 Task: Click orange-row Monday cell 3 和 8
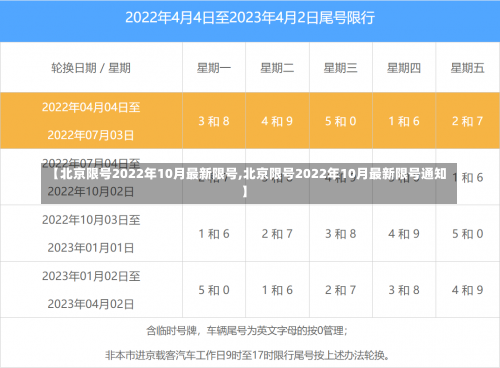pos(214,121)
